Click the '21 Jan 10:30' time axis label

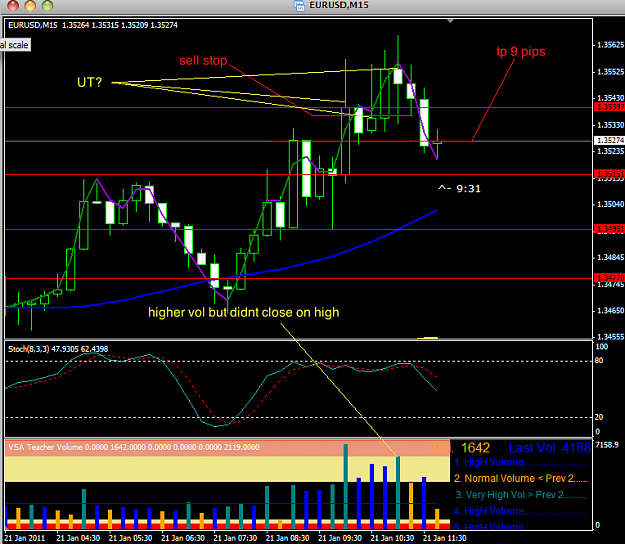pyautogui.click(x=392, y=538)
